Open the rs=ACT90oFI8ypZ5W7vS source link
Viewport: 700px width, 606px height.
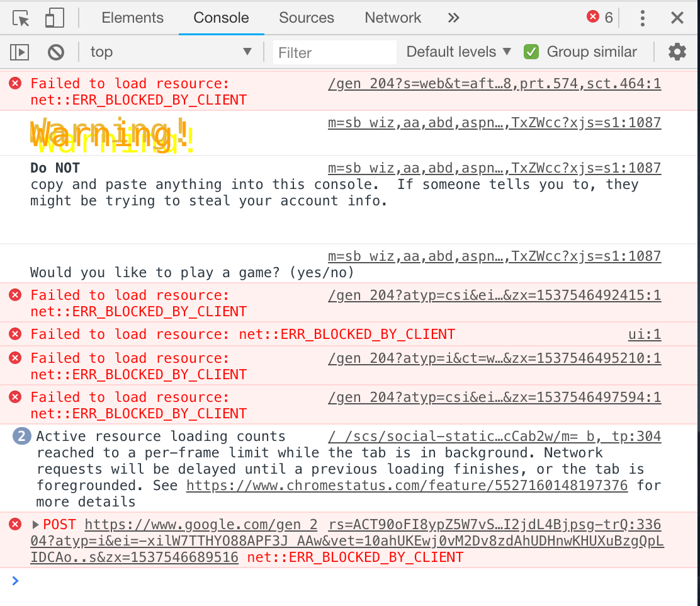point(494,525)
